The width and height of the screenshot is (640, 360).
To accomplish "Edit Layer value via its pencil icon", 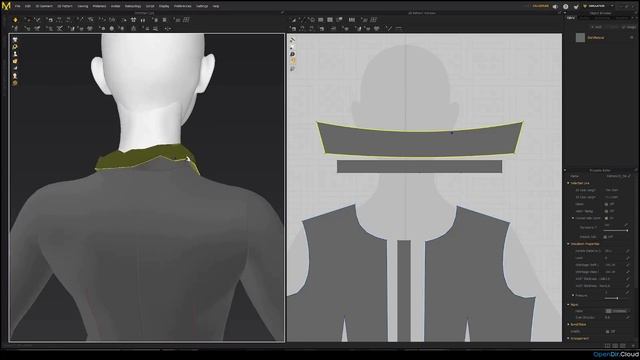I will point(627,258).
